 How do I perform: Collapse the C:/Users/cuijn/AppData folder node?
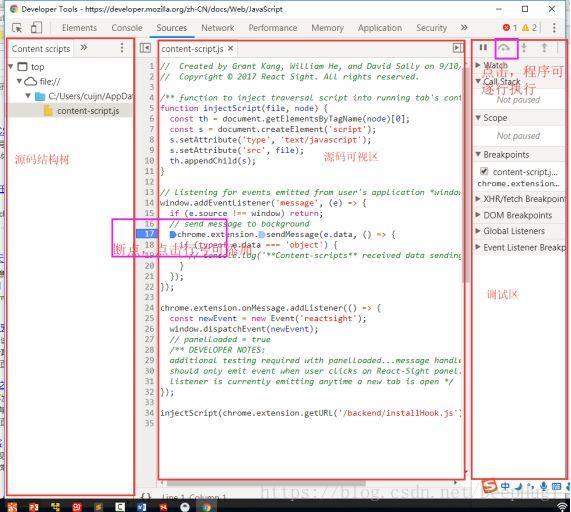pos(28,96)
